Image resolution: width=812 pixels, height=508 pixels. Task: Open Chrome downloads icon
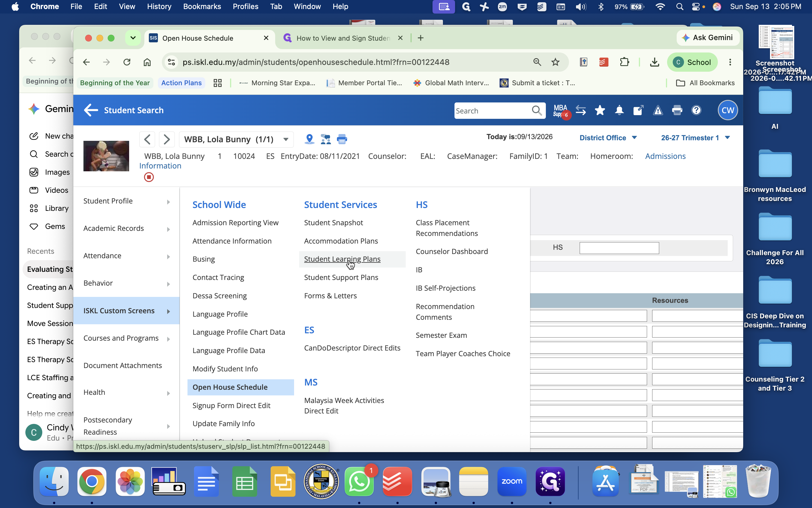[654, 62]
